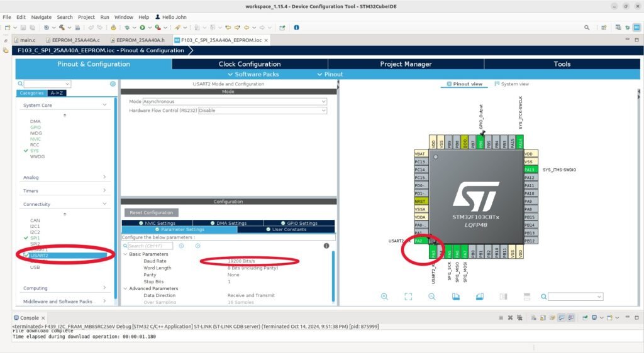Open the Clock Configuration tab
Screen dimensions: 644x353
(x=250, y=64)
